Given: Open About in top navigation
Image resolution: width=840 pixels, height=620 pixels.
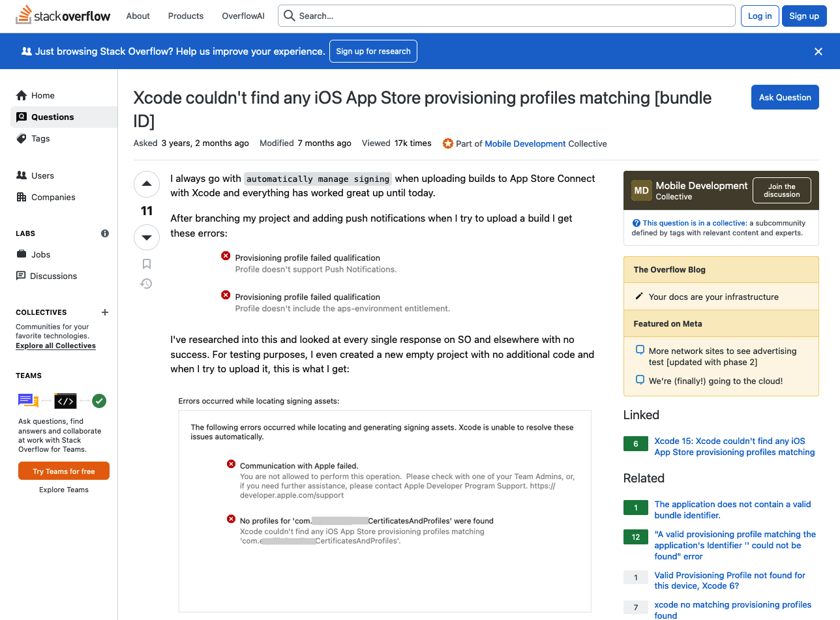Looking at the screenshot, I should click(138, 16).
